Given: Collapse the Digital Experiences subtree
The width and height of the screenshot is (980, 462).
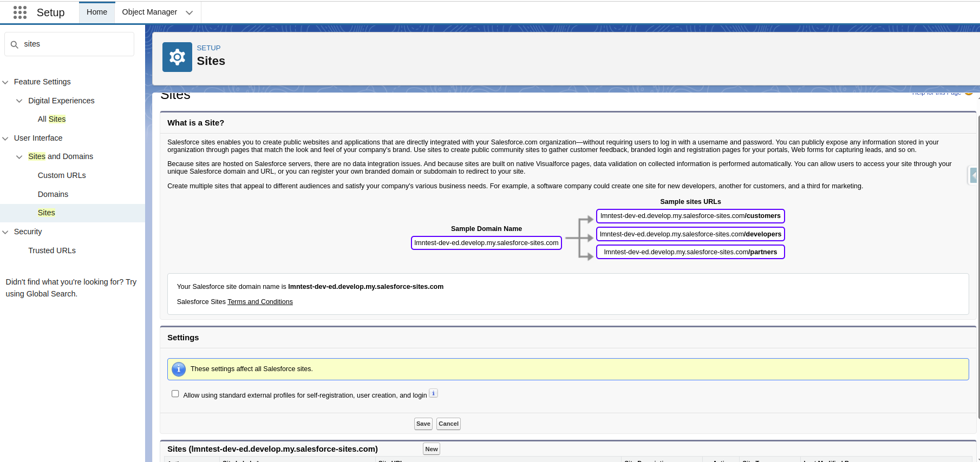Looking at the screenshot, I should (19, 101).
